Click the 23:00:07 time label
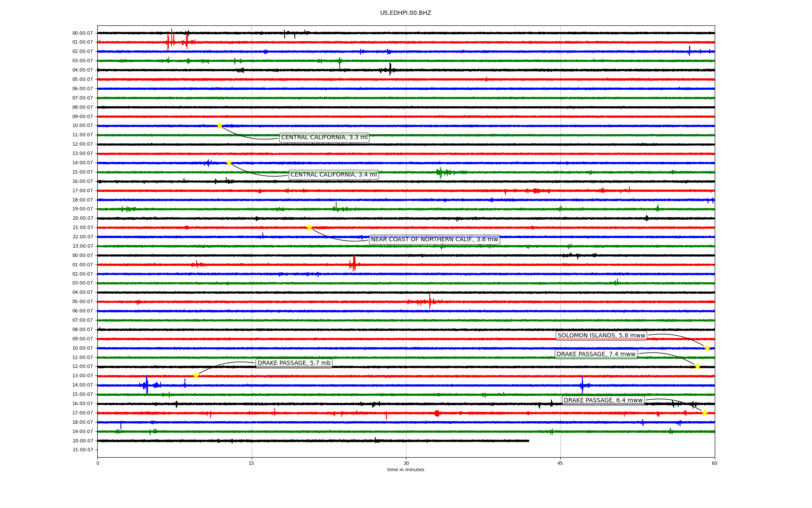 coord(82,246)
